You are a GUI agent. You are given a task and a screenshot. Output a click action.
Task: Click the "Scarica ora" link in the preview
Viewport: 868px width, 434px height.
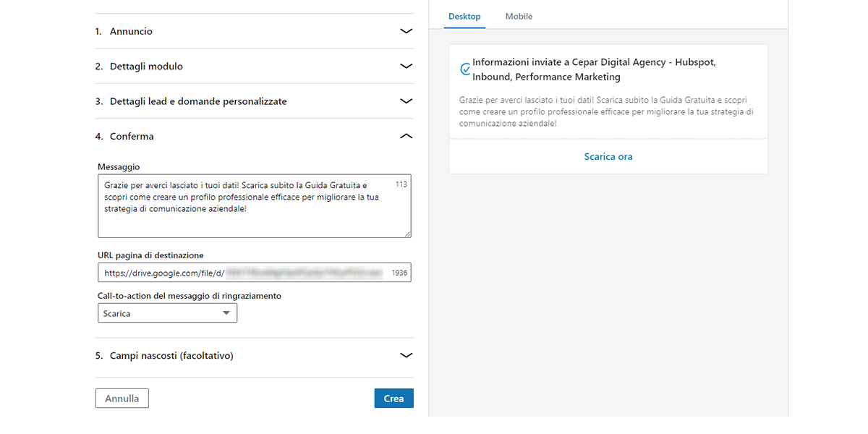click(x=608, y=156)
